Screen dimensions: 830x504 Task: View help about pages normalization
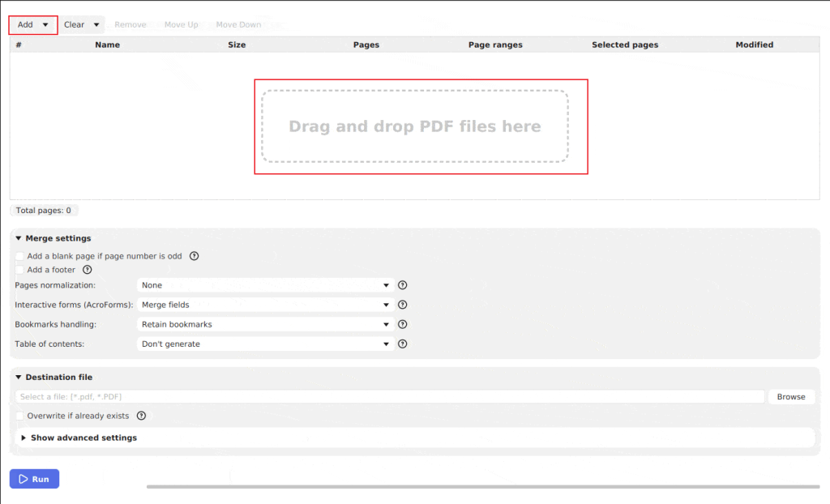tap(403, 285)
